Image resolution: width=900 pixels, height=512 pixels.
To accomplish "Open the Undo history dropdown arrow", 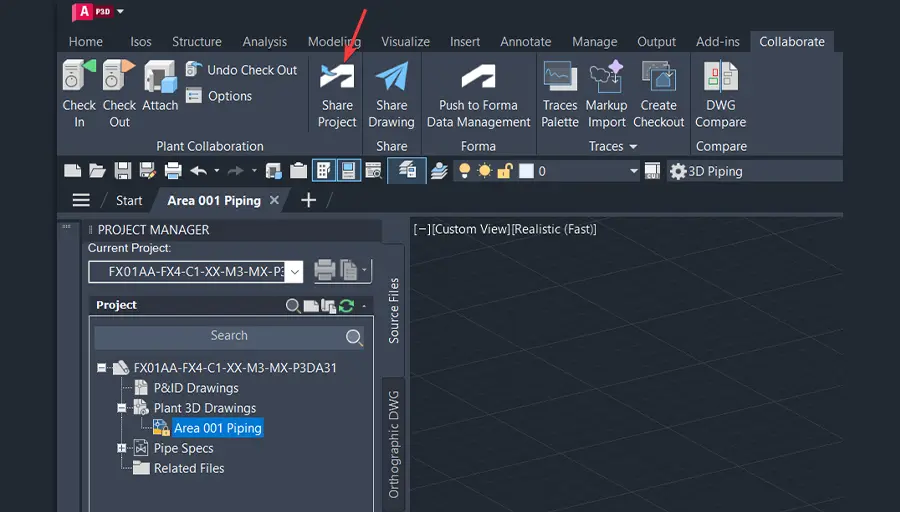I will pos(216,170).
